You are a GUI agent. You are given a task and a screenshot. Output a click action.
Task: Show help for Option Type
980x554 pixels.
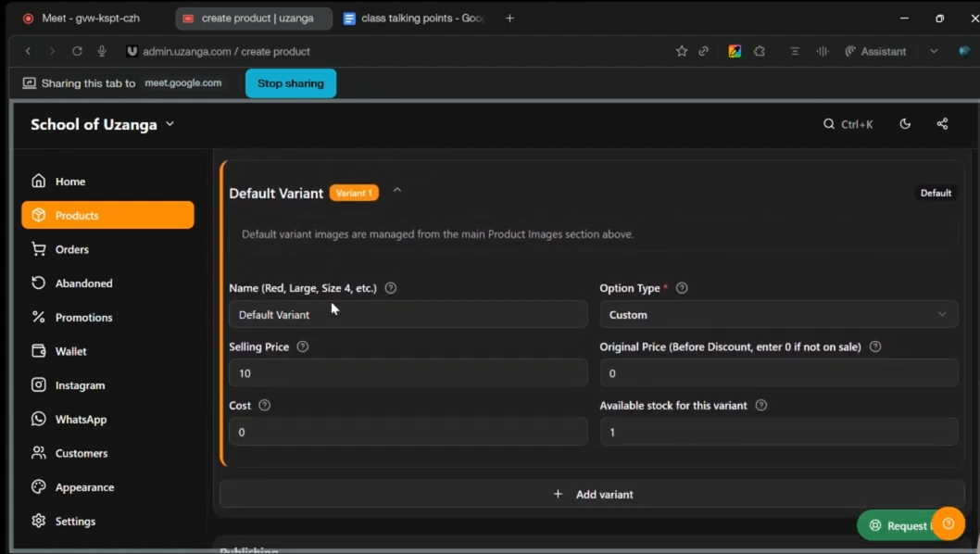tap(682, 288)
